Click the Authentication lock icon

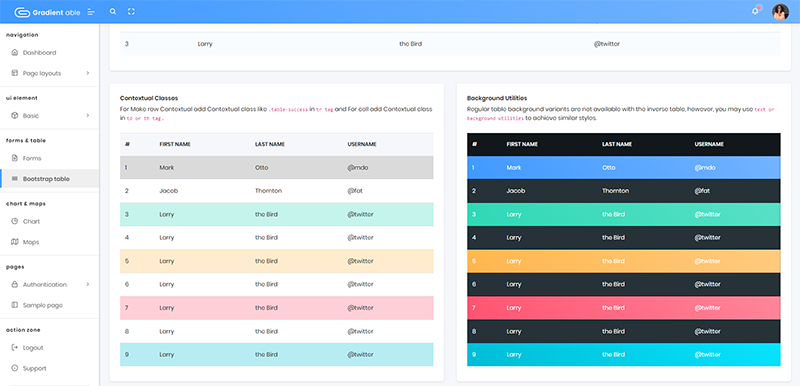14,284
